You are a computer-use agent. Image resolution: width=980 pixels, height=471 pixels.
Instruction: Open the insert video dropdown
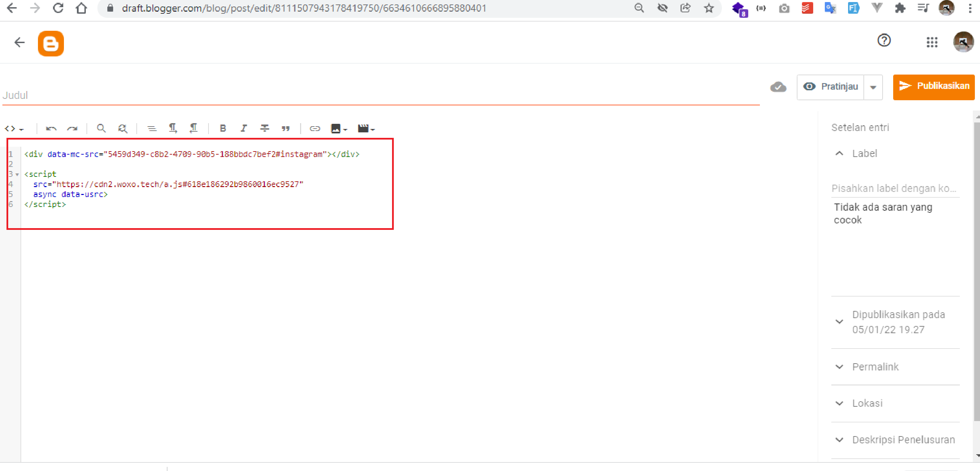click(366, 129)
